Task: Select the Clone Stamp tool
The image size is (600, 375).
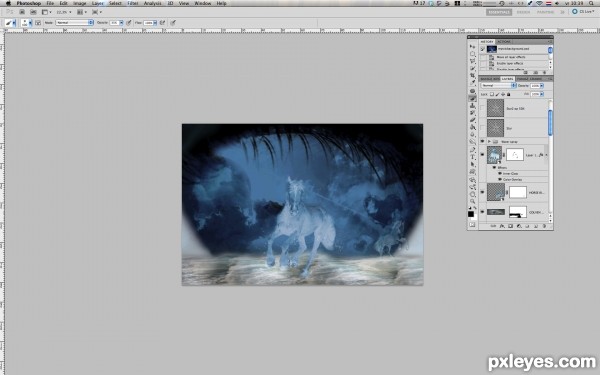Action: (473, 106)
